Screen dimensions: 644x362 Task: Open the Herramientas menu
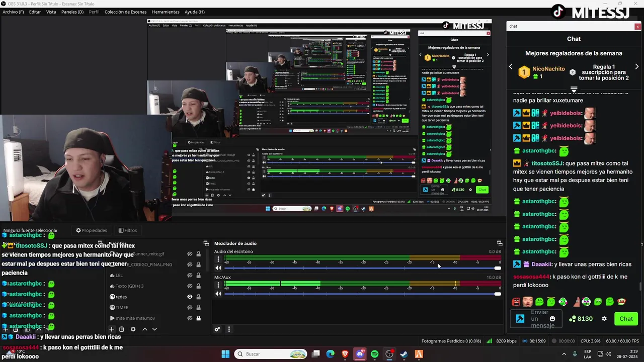click(166, 12)
